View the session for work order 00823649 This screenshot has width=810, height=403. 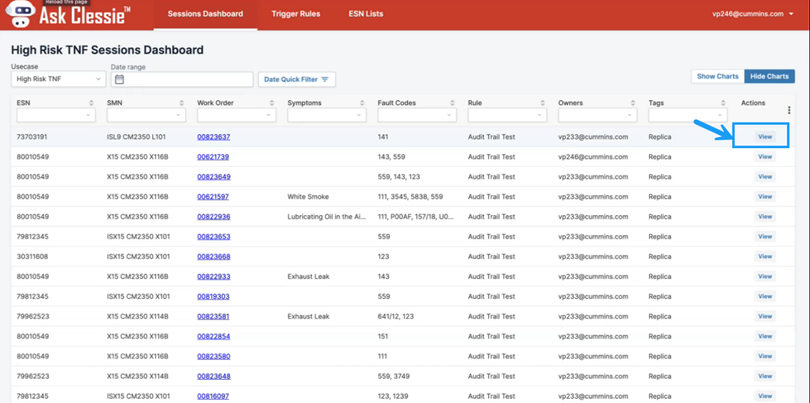click(765, 177)
